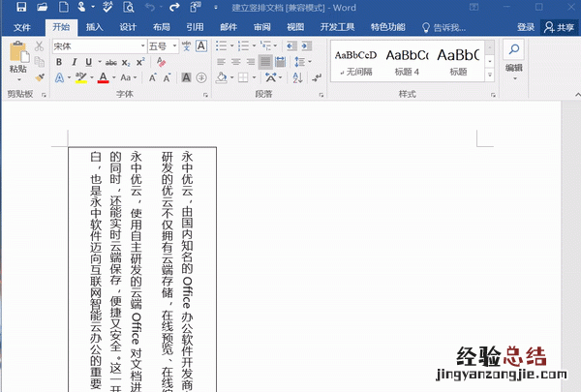Justify the paragraph text

point(265,62)
